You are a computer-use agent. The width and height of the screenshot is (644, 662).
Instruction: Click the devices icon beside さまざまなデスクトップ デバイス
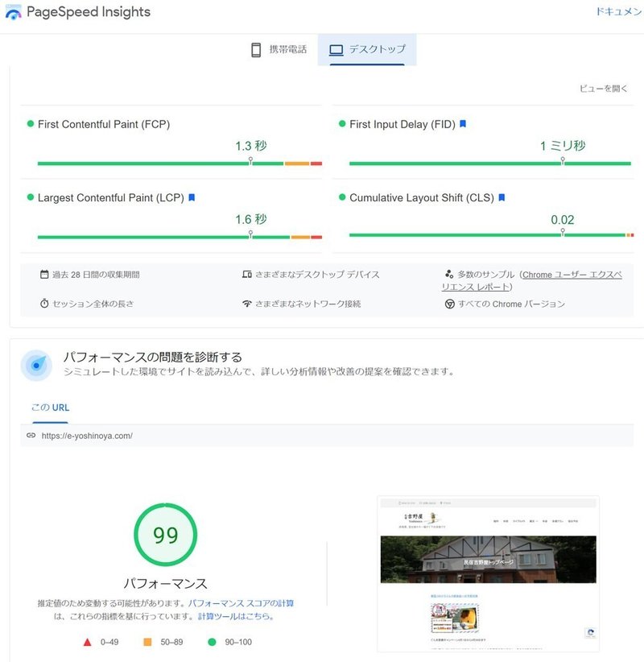[247, 275]
